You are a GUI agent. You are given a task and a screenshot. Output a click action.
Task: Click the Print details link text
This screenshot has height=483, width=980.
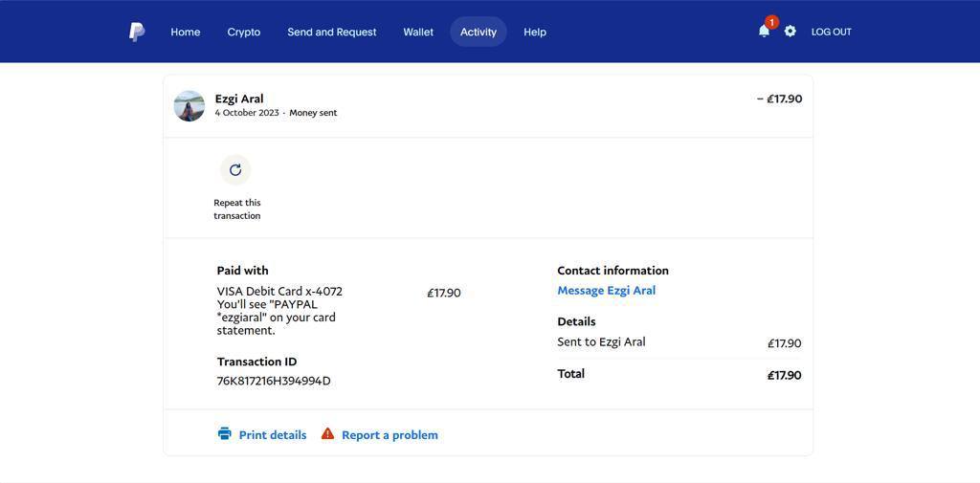click(x=273, y=435)
